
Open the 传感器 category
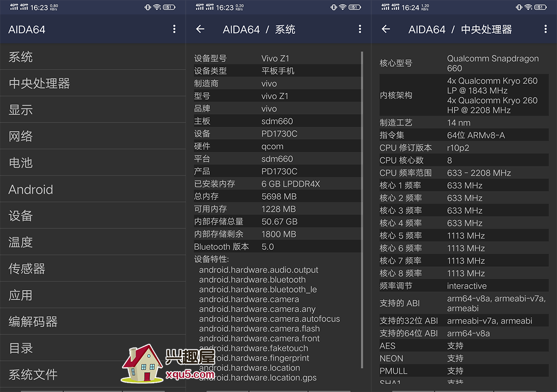93,269
